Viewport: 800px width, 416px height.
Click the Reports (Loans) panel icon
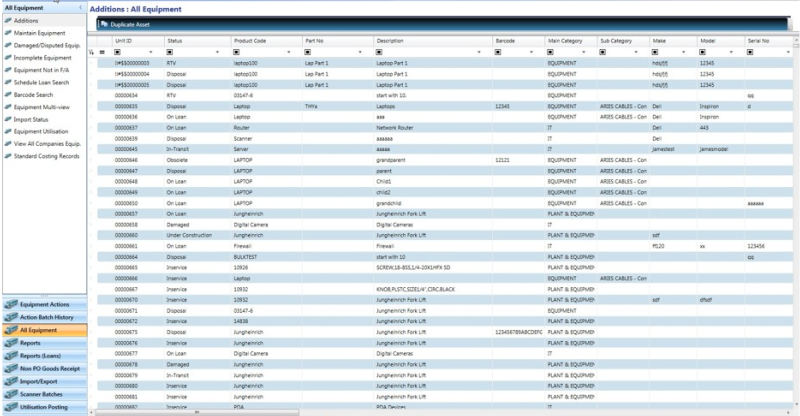click(11, 356)
